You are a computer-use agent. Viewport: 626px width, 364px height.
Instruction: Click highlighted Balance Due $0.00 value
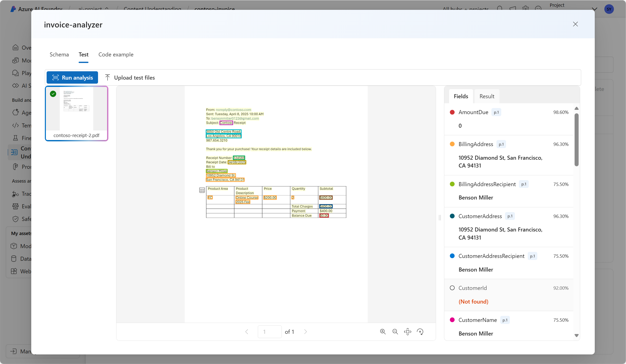[324, 216]
